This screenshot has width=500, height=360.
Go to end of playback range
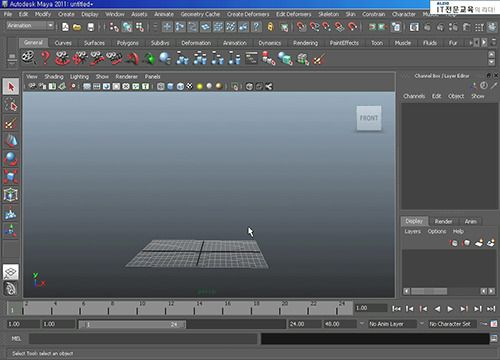491,309
